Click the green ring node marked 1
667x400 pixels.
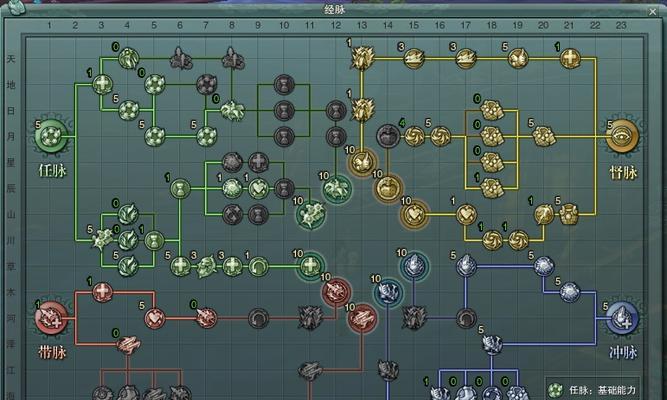[258, 266]
